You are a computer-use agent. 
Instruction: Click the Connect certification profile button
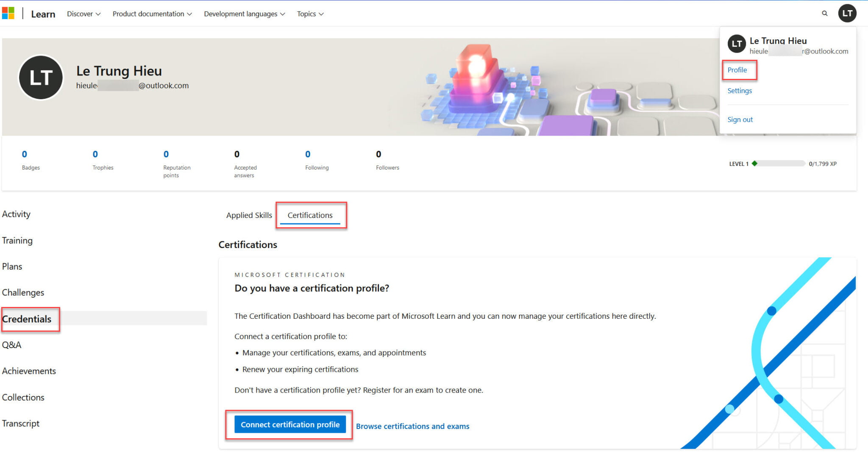point(290,424)
